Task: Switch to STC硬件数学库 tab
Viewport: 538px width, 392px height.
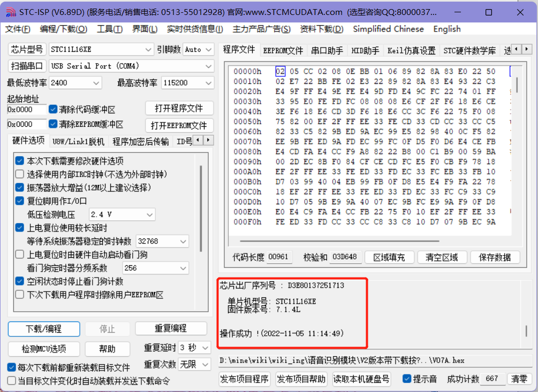Action: (x=469, y=51)
